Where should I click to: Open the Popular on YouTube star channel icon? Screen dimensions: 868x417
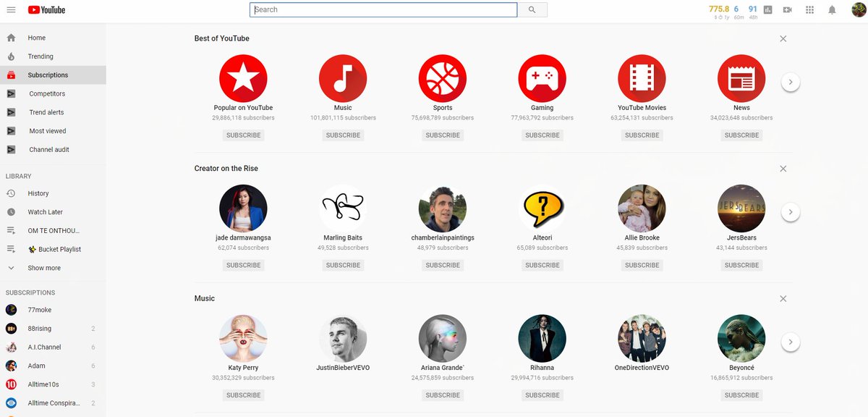243,78
